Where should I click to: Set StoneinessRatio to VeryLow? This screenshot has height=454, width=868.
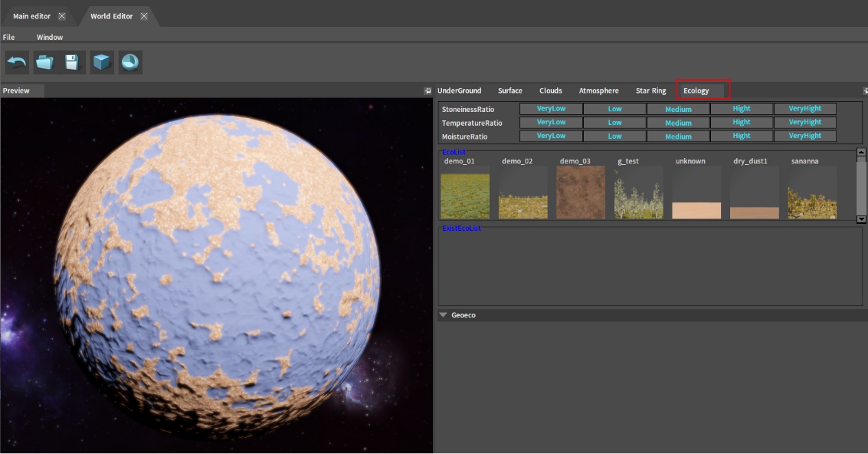[x=550, y=109]
